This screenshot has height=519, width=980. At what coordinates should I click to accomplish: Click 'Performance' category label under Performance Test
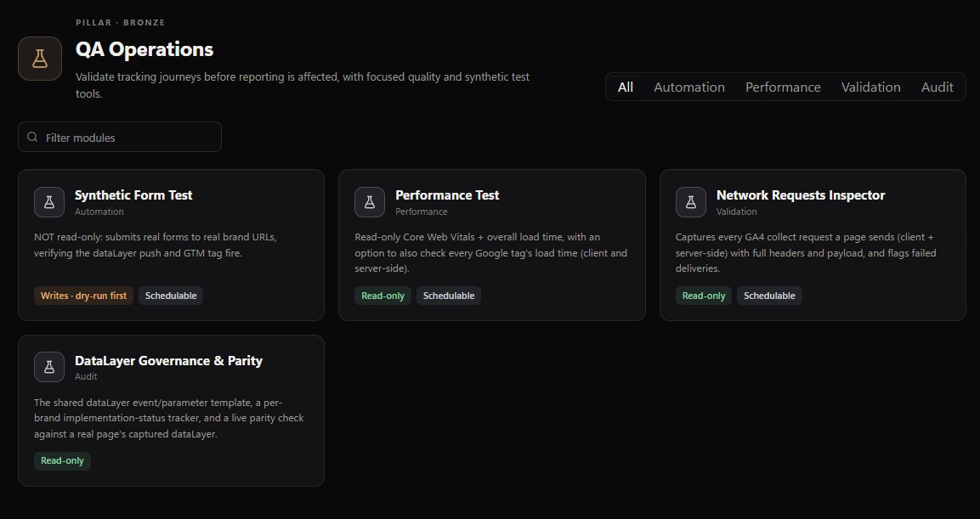[422, 212]
